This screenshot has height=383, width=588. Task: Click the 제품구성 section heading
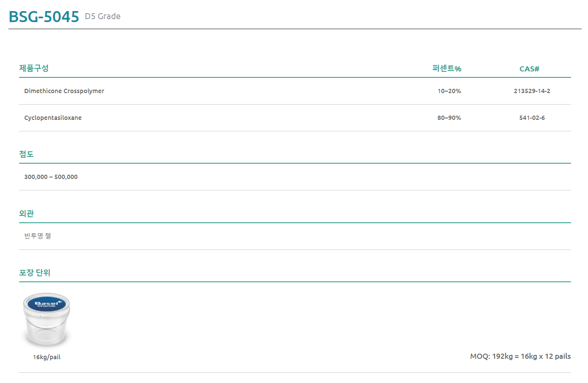pos(34,68)
